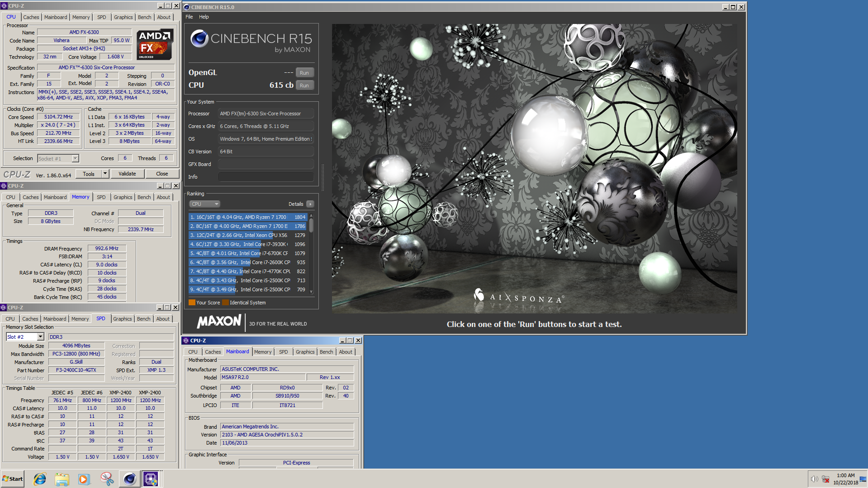Click the Core Voltage value 1.608 V
This screenshot has height=488, width=868.
115,57
